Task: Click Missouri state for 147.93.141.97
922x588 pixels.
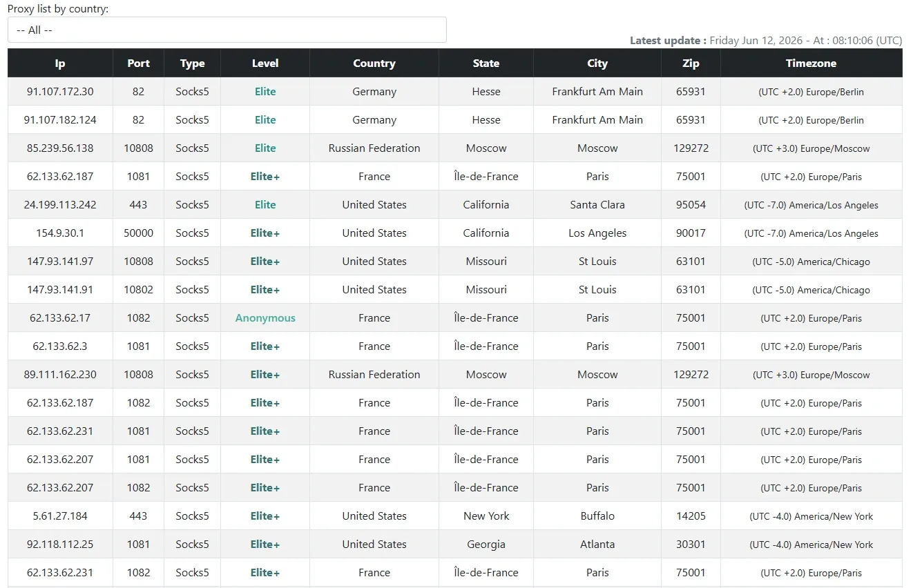Action: pyautogui.click(x=486, y=262)
